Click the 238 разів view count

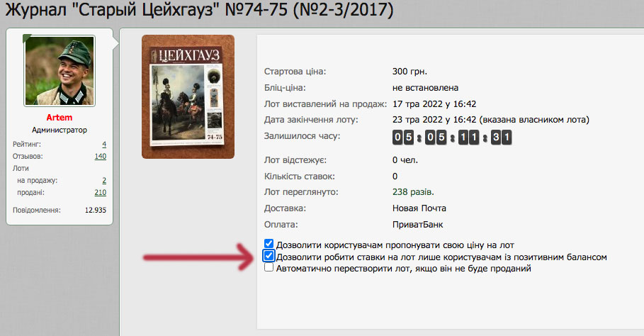point(413,192)
